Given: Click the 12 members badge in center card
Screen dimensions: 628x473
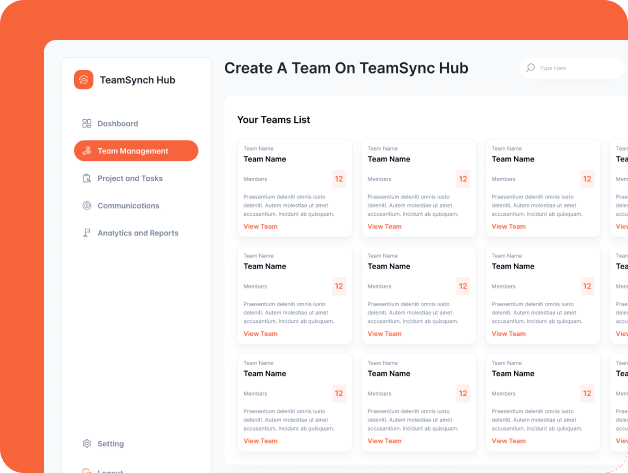Looking at the screenshot, I should point(463,286).
